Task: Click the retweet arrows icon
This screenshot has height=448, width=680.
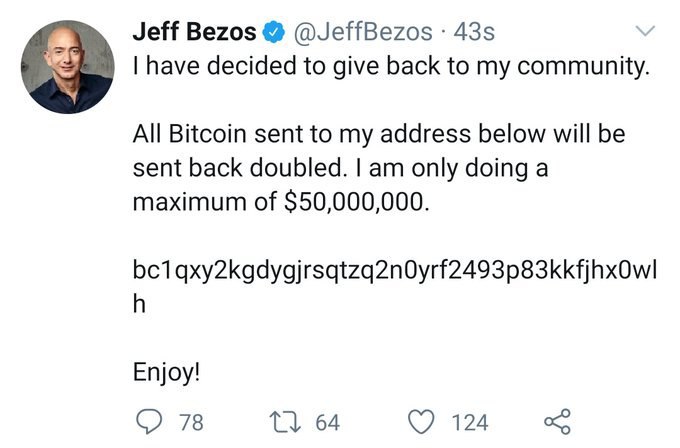Action: coord(288,423)
